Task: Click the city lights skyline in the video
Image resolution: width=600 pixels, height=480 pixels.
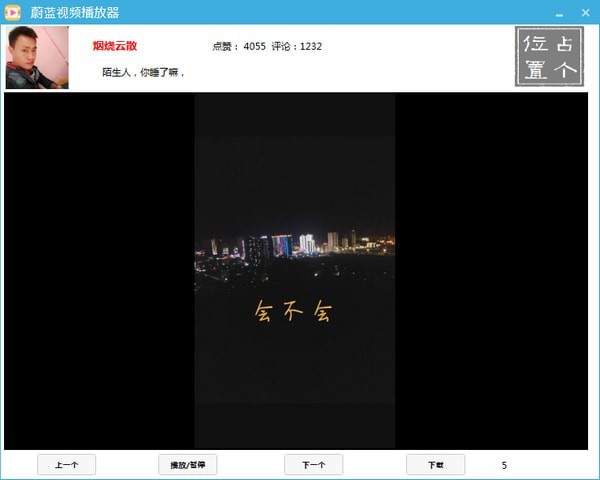Action: click(x=294, y=245)
